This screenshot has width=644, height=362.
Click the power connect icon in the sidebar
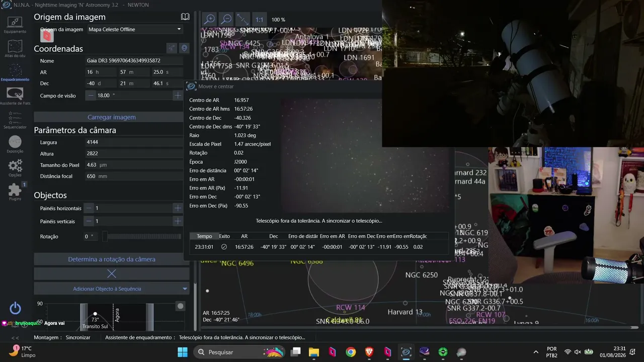(15, 308)
